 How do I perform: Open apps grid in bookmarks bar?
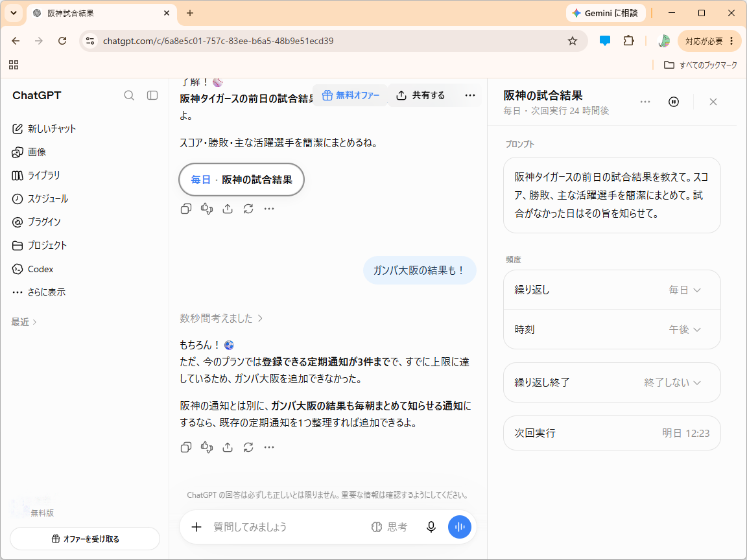point(14,65)
